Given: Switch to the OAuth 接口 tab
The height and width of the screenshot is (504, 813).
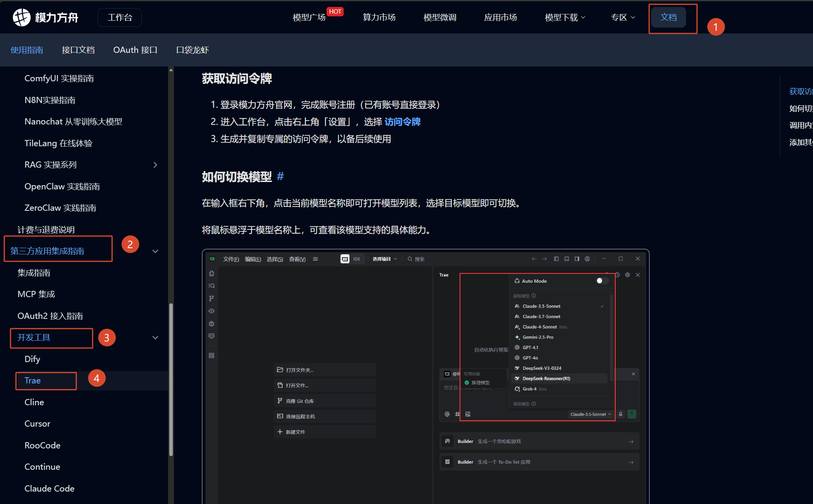Looking at the screenshot, I should click(135, 50).
